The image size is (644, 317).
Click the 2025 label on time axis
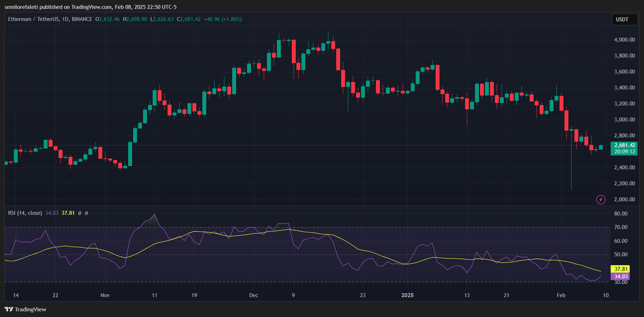click(x=408, y=295)
